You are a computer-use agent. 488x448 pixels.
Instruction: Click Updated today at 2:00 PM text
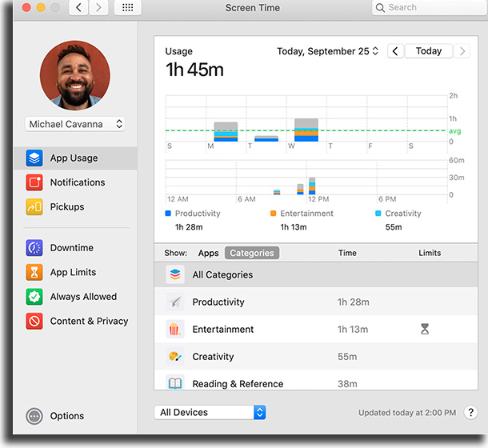click(407, 413)
